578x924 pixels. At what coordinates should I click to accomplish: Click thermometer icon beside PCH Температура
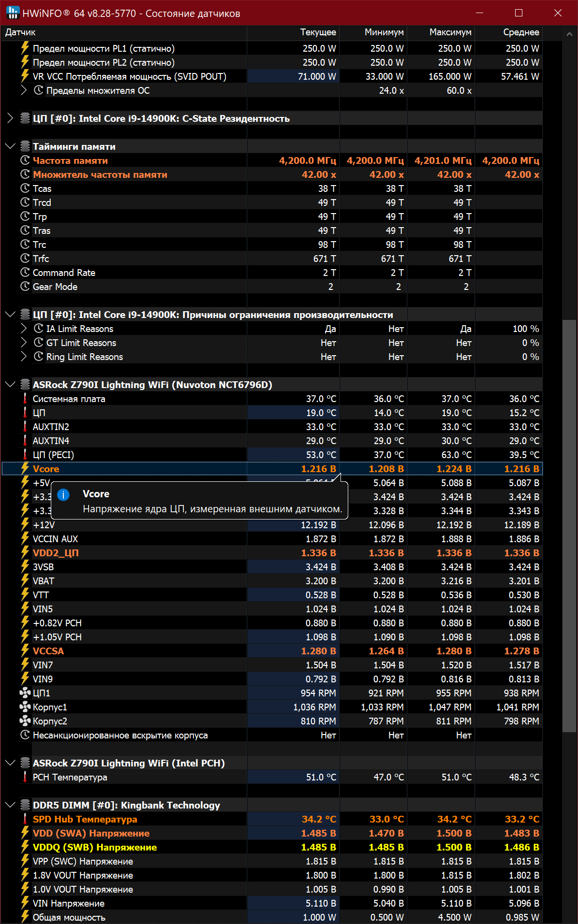pos(25,777)
